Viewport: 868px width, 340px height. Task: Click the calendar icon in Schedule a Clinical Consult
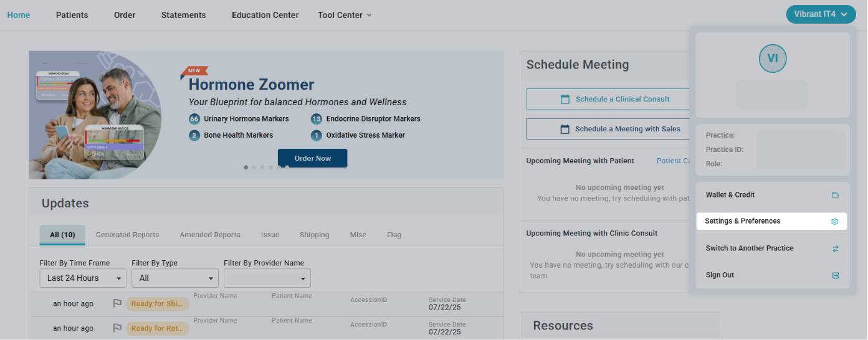point(565,99)
